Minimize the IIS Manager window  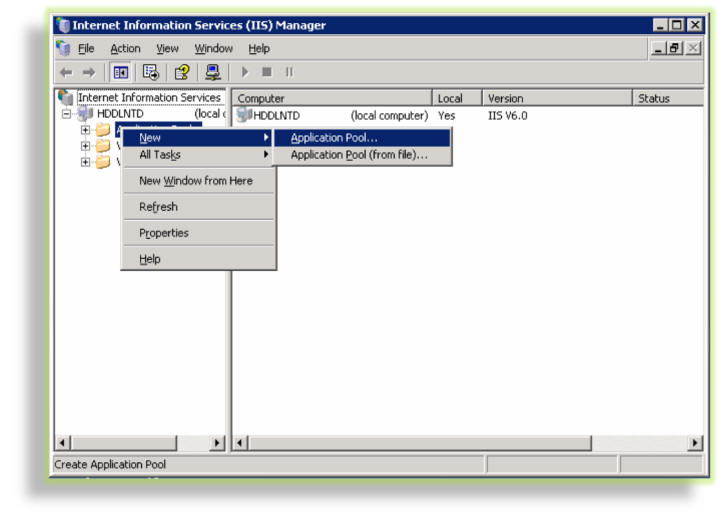[660, 25]
